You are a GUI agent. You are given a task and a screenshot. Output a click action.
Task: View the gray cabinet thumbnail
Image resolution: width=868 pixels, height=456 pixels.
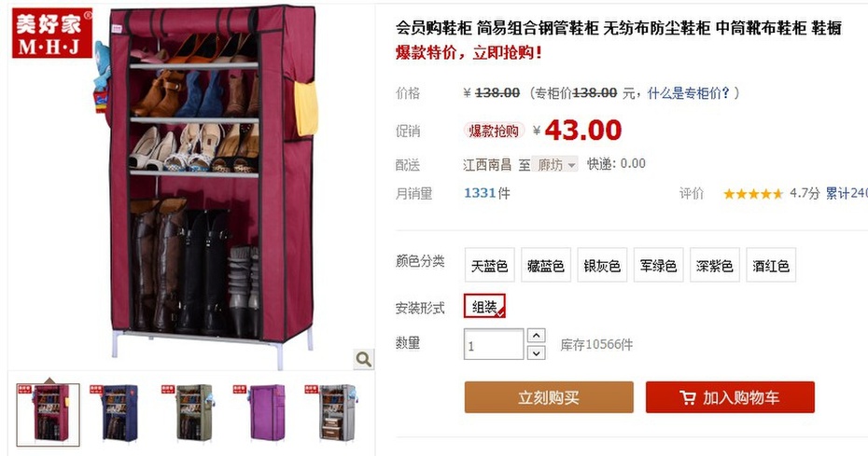[x=334, y=413]
